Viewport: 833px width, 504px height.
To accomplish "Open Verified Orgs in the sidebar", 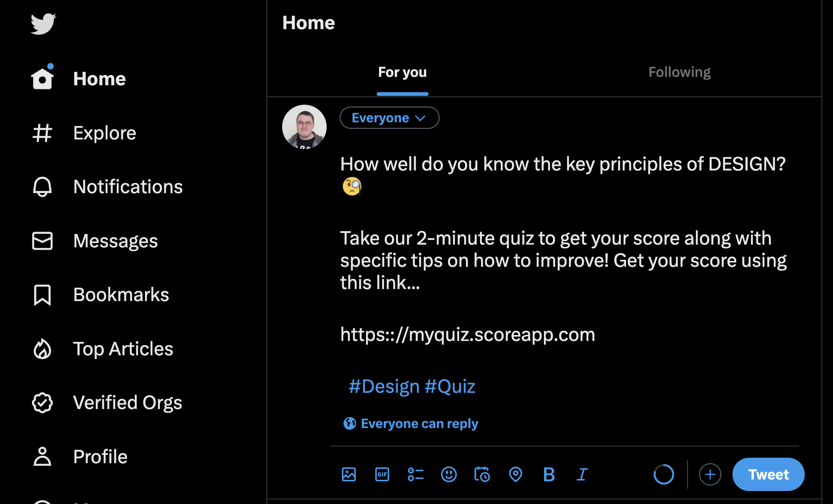I will (x=127, y=403).
